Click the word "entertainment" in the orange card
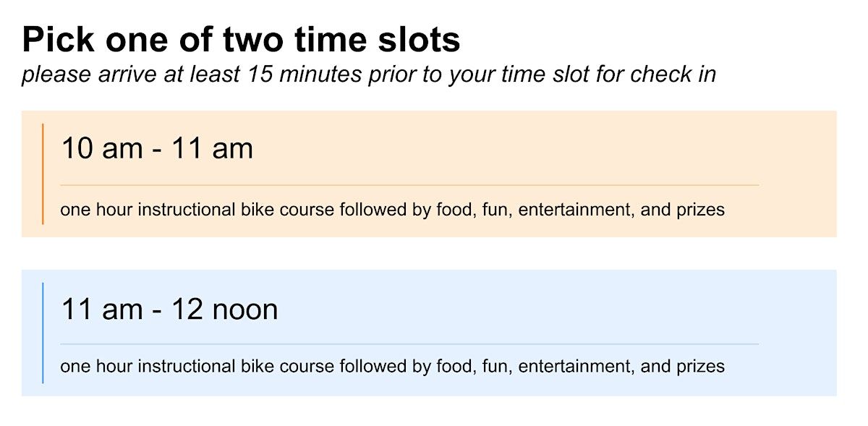This screenshot has width=868, height=426. (x=574, y=210)
